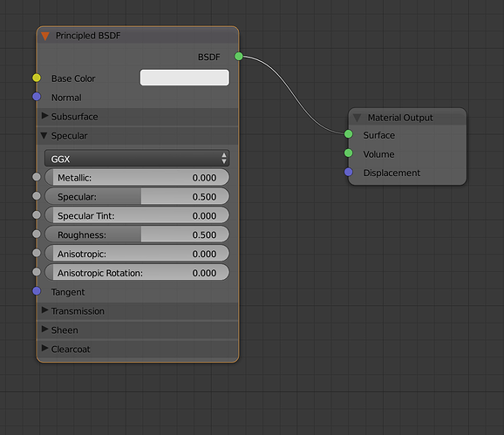Click the Roughness input socket
The height and width of the screenshot is (435, 504).
pyautogui.click(x=37, y=234)
